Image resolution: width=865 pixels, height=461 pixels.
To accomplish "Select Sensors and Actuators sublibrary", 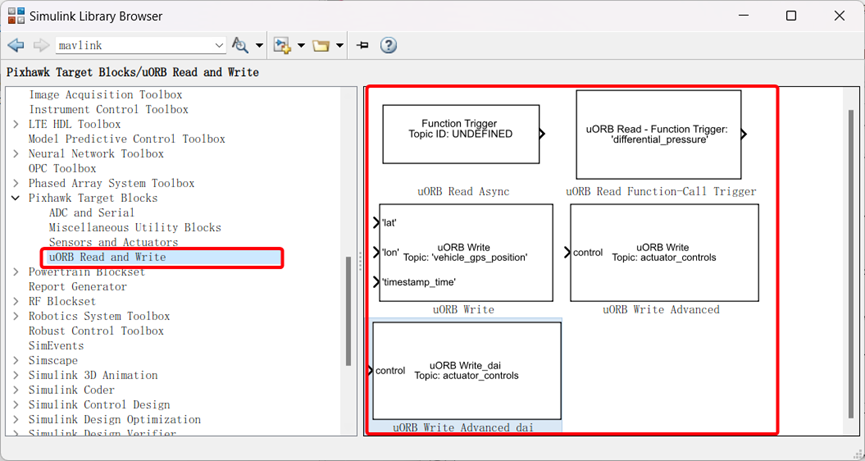I will tap(114, 243).
